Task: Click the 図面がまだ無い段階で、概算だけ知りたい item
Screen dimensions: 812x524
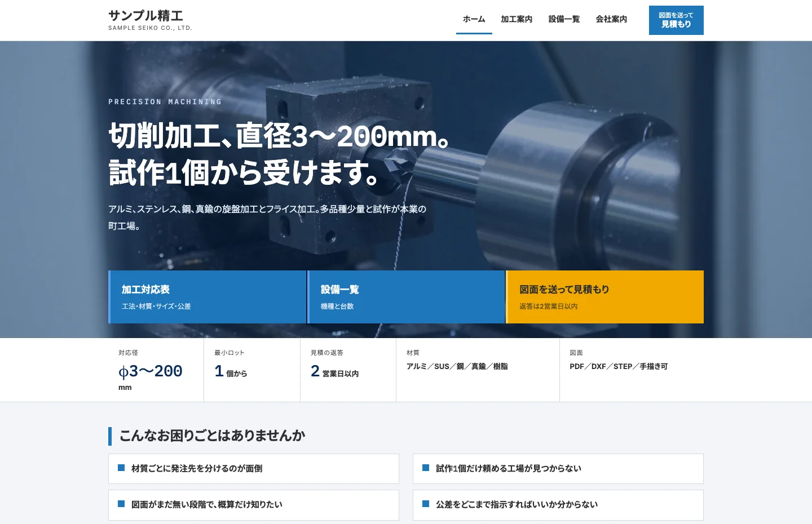Action: coord(254,505)
